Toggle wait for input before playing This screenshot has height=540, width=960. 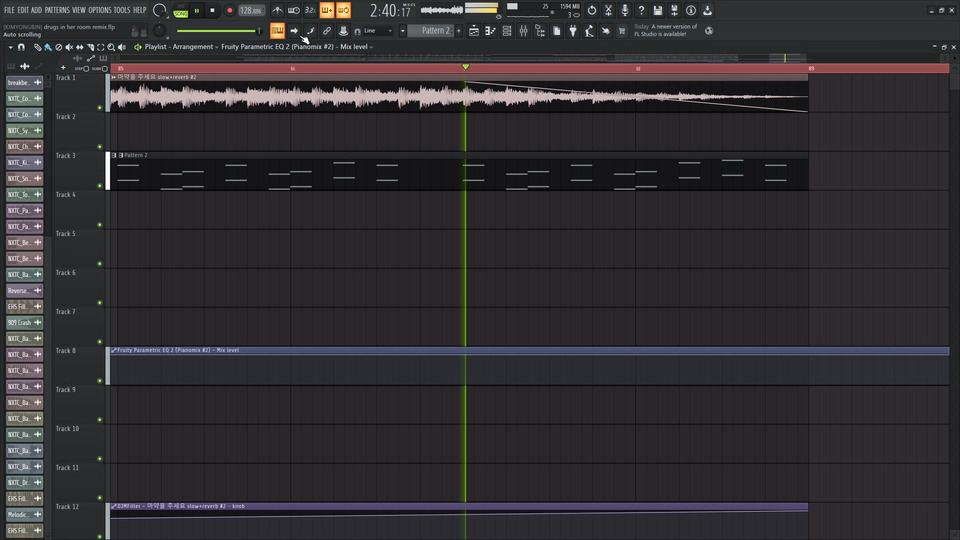[294, 10]
